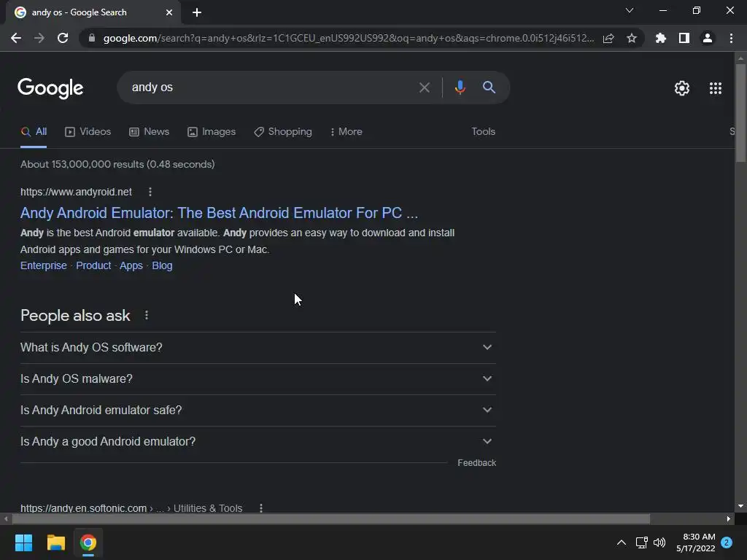Open the Blog sitelink
Screen dimensions: 747x560
[x=162, y=265]
